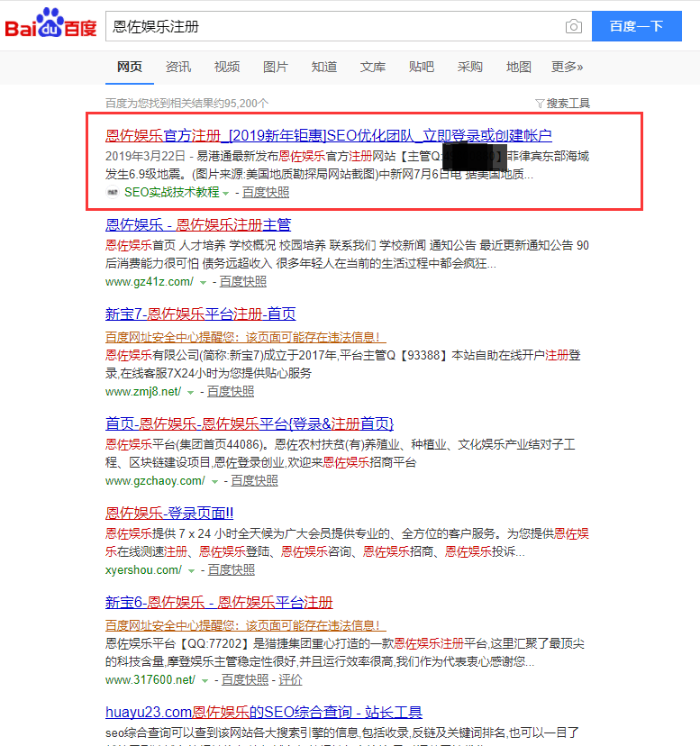Open the 文库 tab

pos(373,67)
